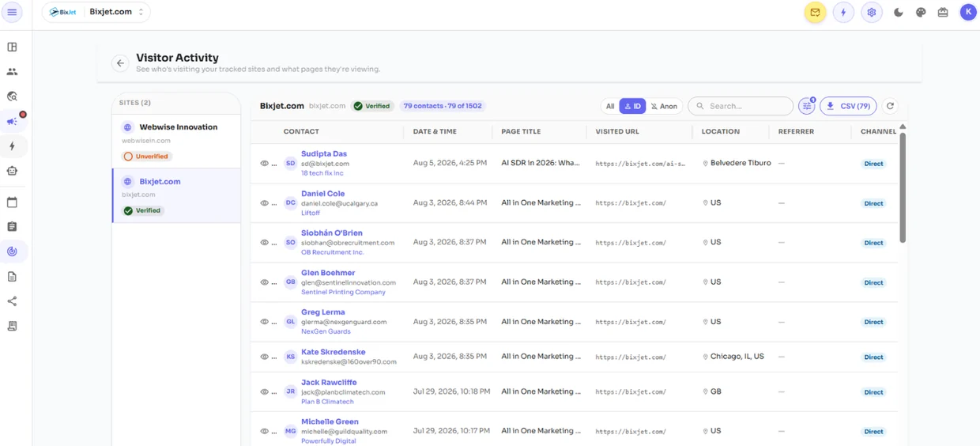Open the receipt list icon at sidebar bottom
This screenshot has width=980, height=446.
pos(12,326)
